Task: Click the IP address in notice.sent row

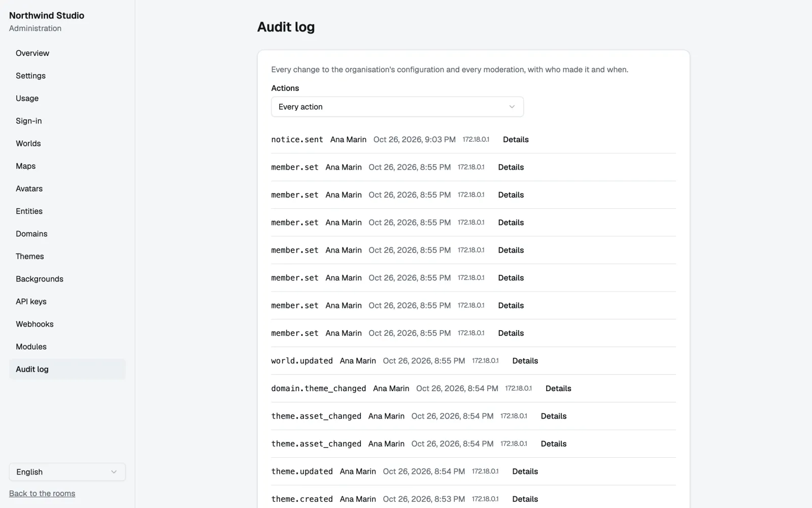Action: 476,140
